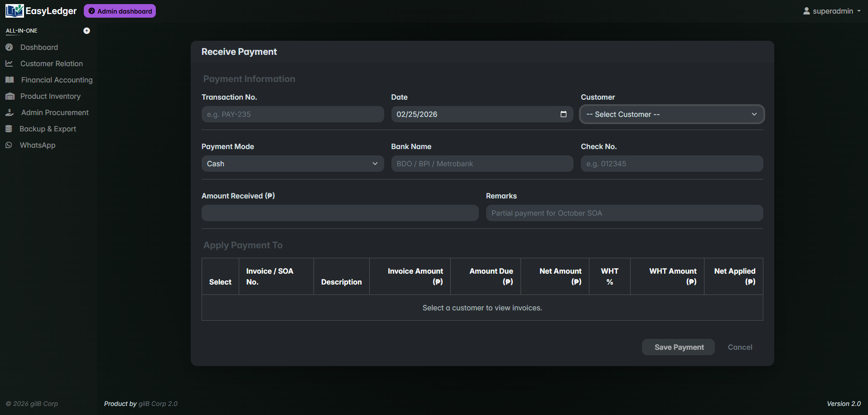Toggle the ALL-IN-ONE sidebar circle button
The image size is (868, 415).
[x=87, y=31]
